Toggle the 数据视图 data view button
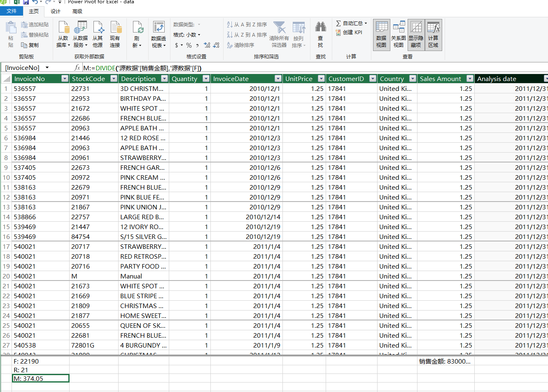Image resolution: width=548 pixels, height=392 pixels. tap(381, 35)
